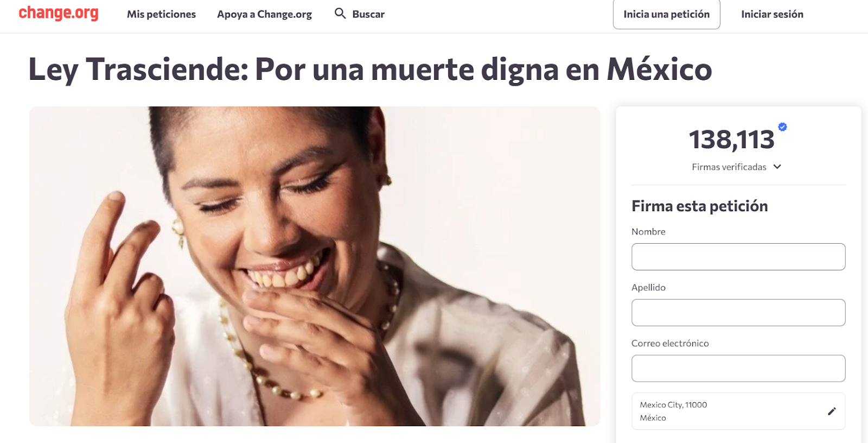This screenshot has height=443, width=868.
Task: Click the search magnifier icon
Action: (340, 14)
